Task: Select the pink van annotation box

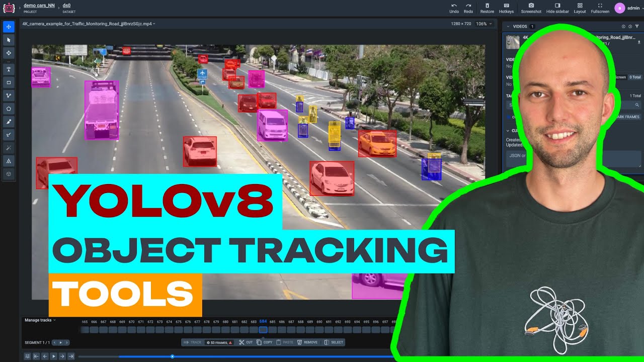Action: [272, 125]
